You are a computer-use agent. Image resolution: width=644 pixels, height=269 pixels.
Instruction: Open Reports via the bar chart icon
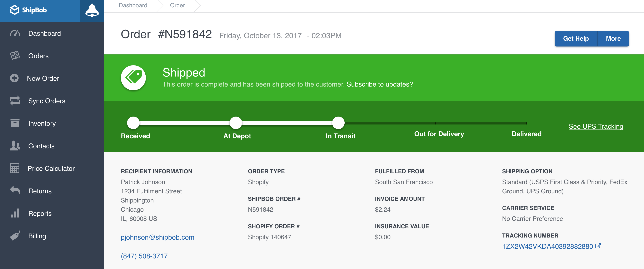15,213
